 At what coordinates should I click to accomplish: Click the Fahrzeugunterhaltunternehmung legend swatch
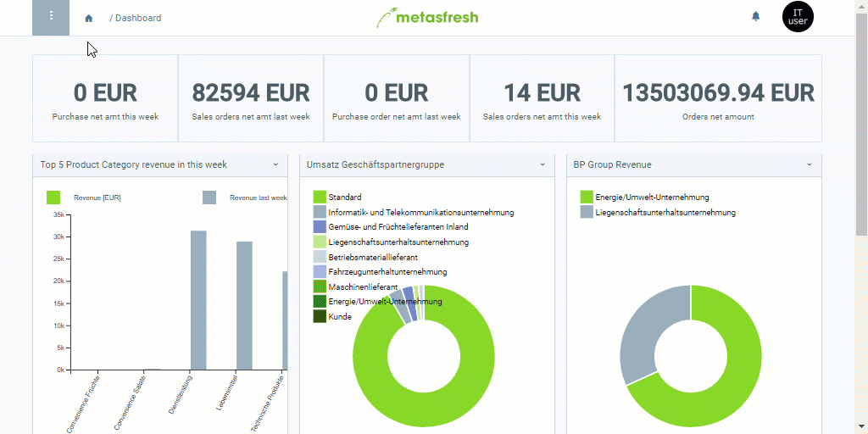click(320, 272)
